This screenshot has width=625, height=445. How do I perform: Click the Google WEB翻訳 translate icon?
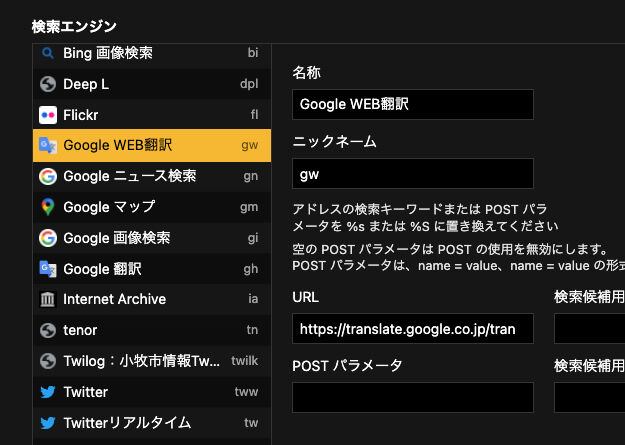(48, 146)
